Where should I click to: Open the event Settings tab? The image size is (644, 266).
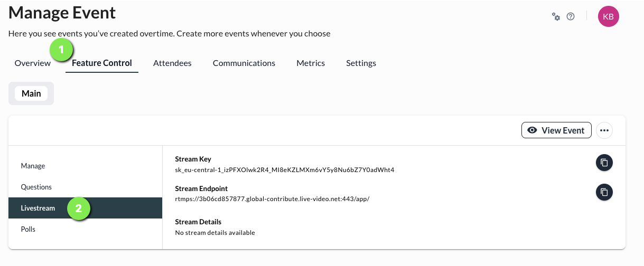pyautogui.click(x=361, y=63)
